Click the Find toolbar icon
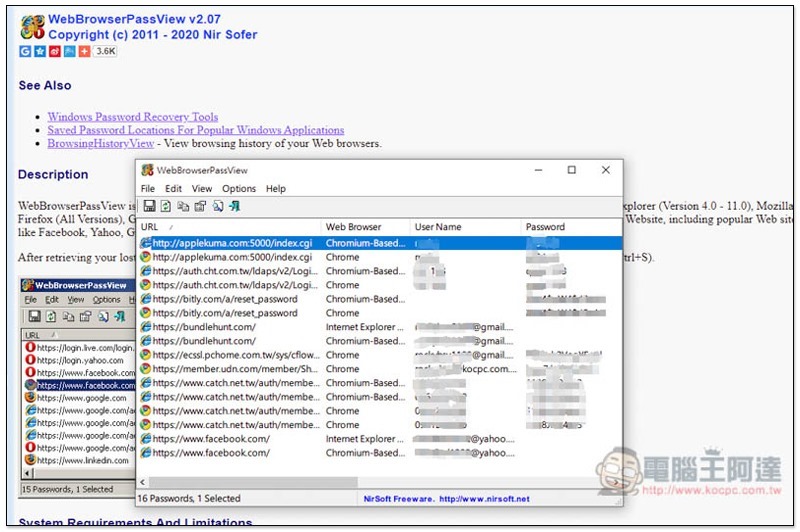 point(218,206)
